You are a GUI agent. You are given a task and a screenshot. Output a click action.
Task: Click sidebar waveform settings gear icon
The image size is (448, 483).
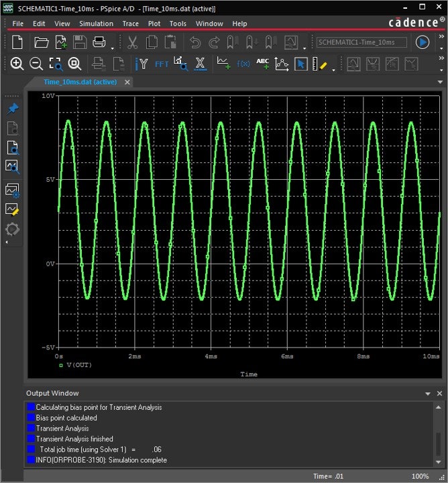[x=13, y=191]
